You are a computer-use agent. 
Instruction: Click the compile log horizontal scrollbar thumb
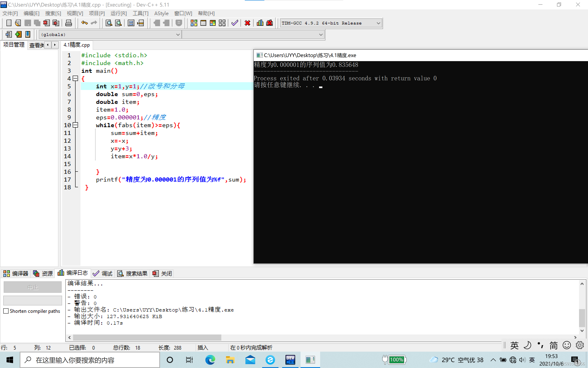pos(147,337)
